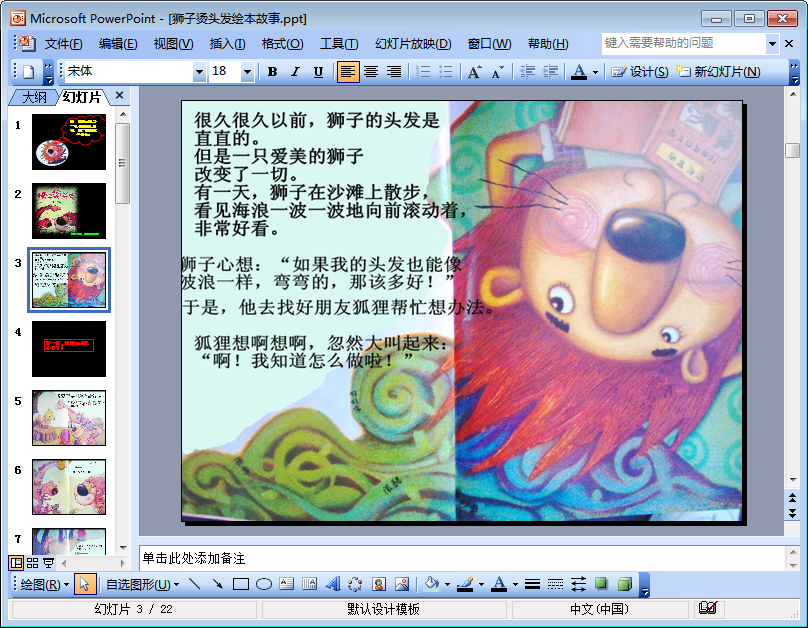This screenshot has width=808, height=628.
Task: Open the 幻灯片放映(D) menu
Action: (x=413, y=44)
